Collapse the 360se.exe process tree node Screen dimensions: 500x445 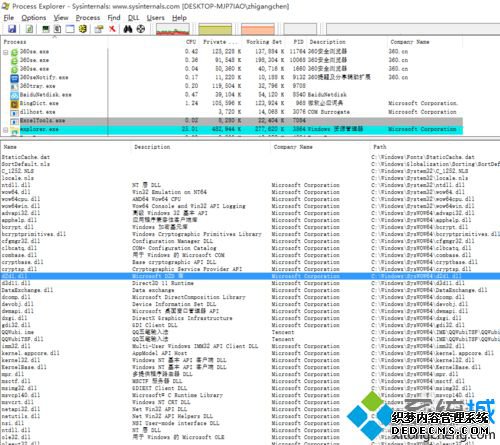tap(6, 52)
